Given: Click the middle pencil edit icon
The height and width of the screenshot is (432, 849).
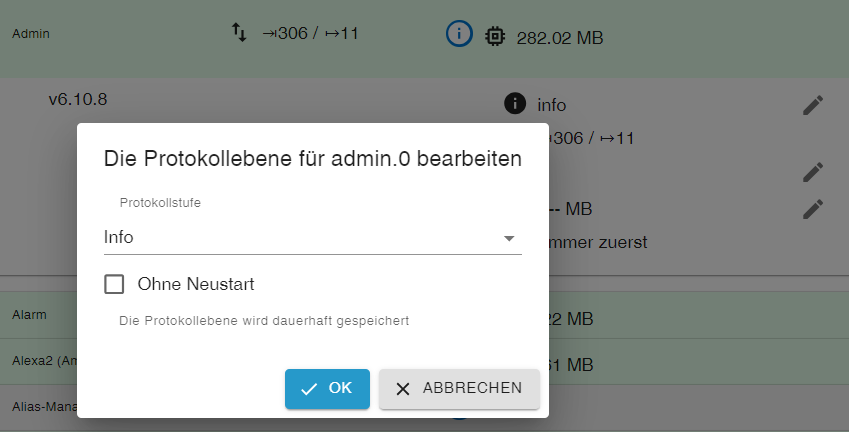Looking at the screenshot, I should point(813,172).
